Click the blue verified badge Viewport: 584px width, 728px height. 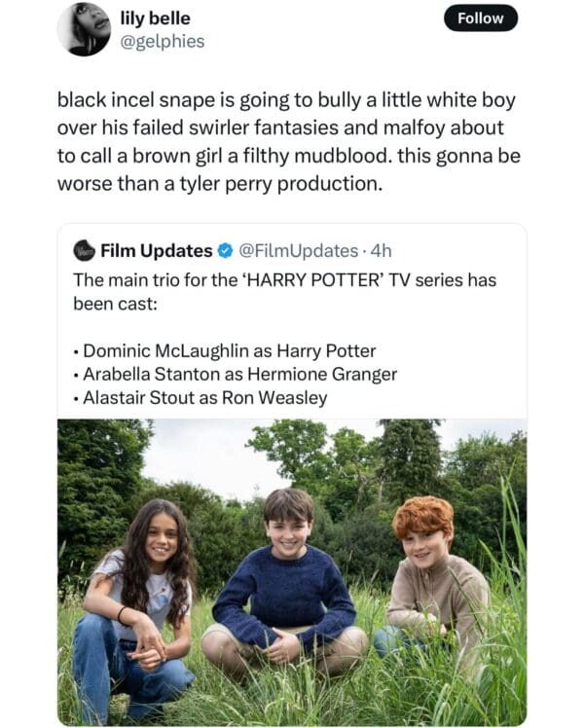225,251
